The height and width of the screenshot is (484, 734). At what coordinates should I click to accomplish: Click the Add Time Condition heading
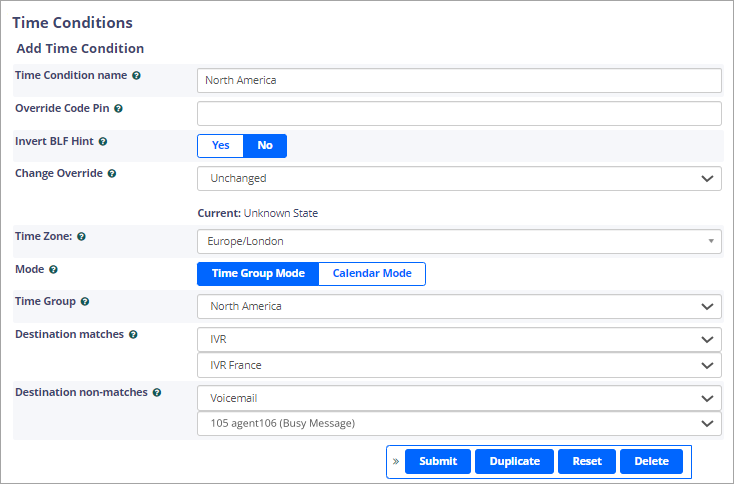(x=80, y=49)
